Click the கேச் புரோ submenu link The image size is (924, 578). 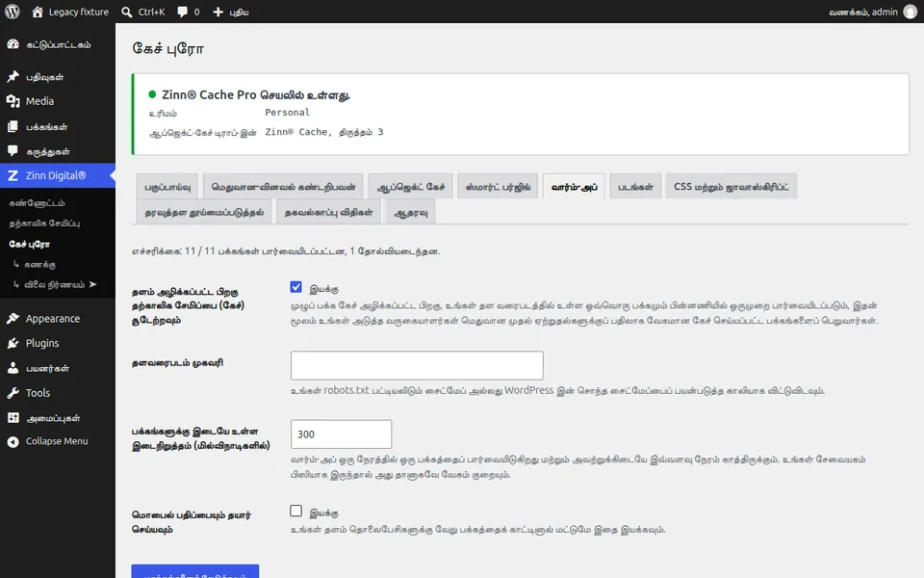click(30, 244)
